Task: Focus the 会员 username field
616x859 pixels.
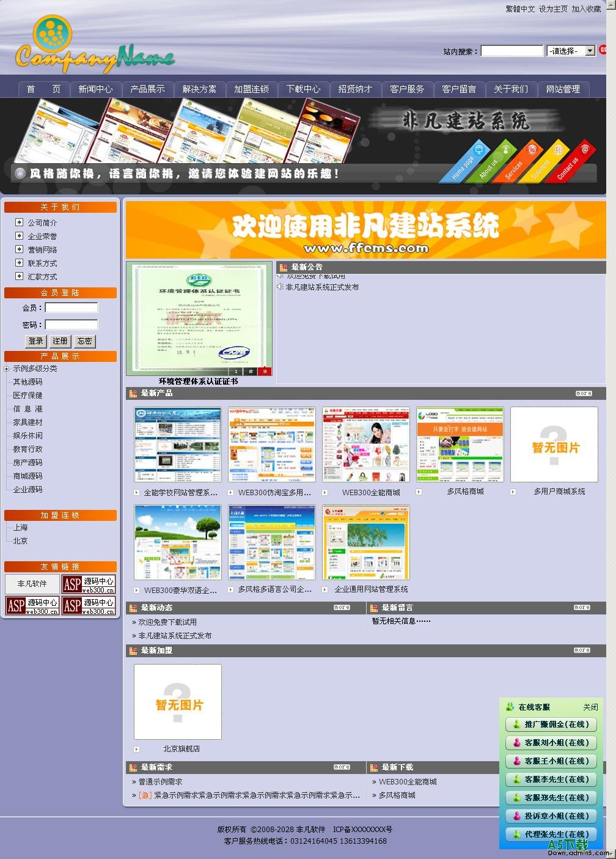Action: point(71,308)
